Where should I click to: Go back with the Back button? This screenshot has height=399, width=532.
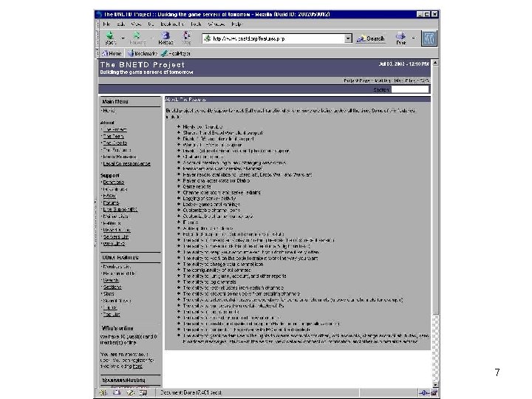(x=110, y=38)
